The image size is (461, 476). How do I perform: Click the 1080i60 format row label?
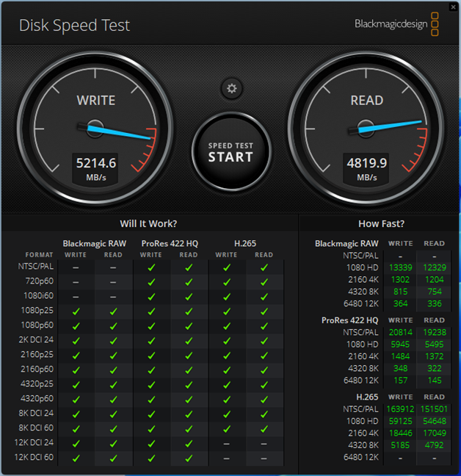pyautogui.click(x=38, y=295)
